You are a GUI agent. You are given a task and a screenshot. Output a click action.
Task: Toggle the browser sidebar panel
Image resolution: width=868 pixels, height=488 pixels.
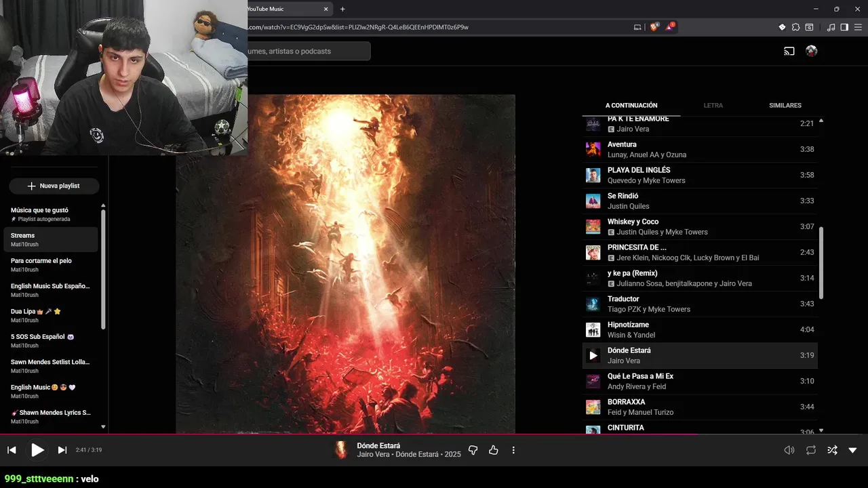pyautogui.click(x=844, y=27)
